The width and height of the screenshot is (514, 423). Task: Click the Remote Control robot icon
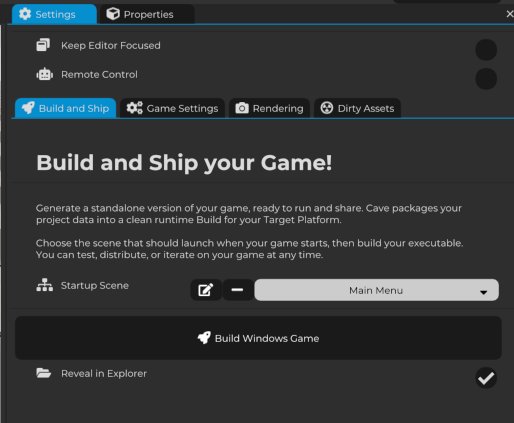click(x=44, y=74)
